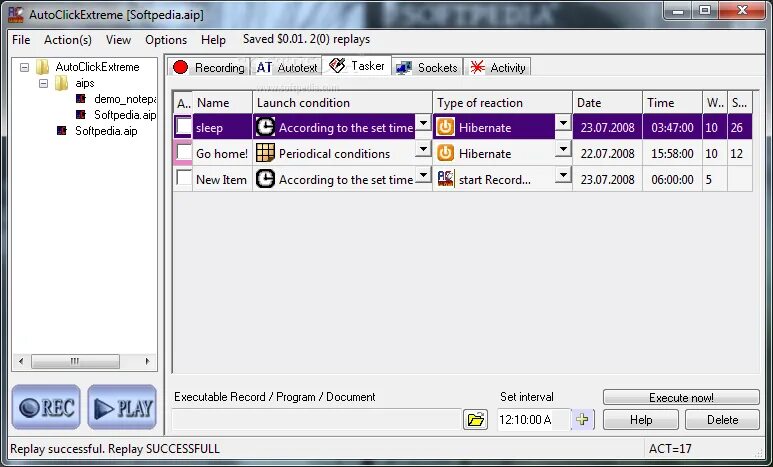
Task: Click the 06:00:00 time cell
Action: click(x=672, y=180)
